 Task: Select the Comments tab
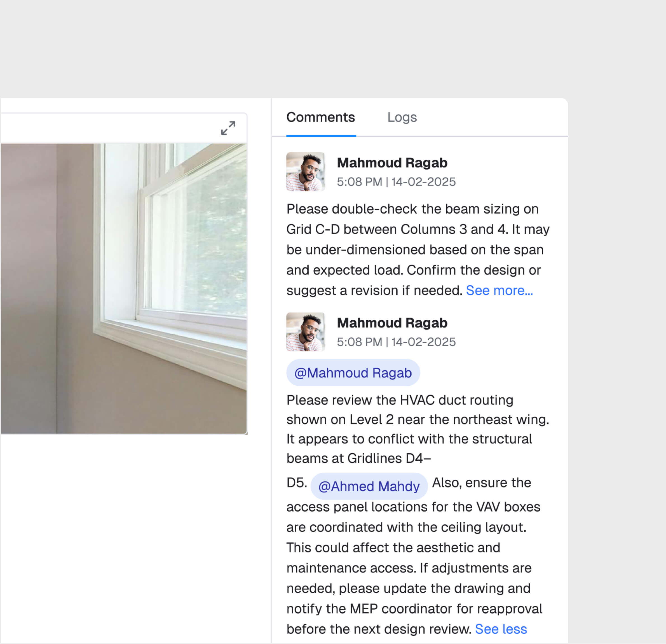click(x=320, y=117)
